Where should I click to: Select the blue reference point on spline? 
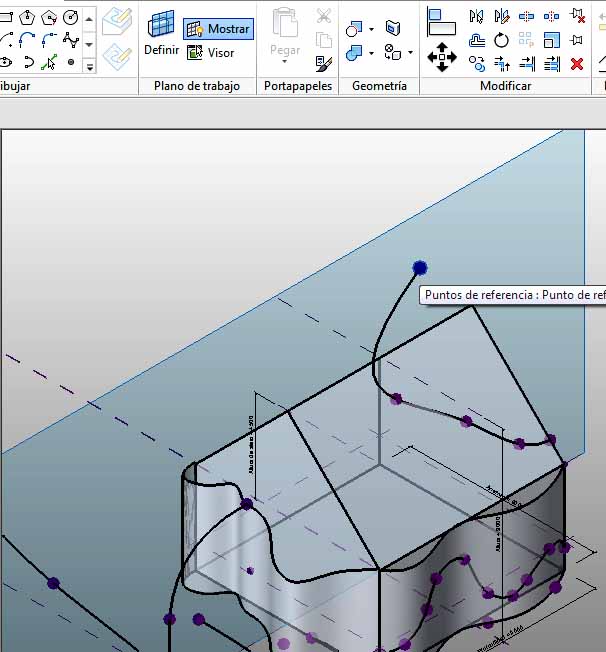coord(420,268)
